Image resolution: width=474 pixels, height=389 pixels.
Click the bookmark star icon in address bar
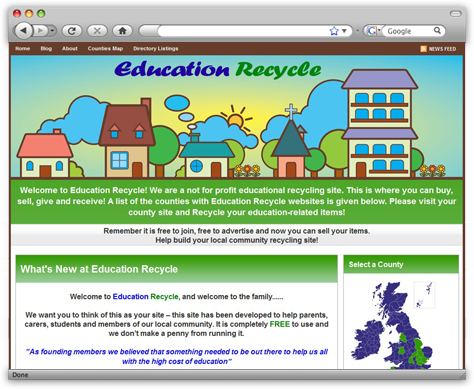tap(334, 31)
